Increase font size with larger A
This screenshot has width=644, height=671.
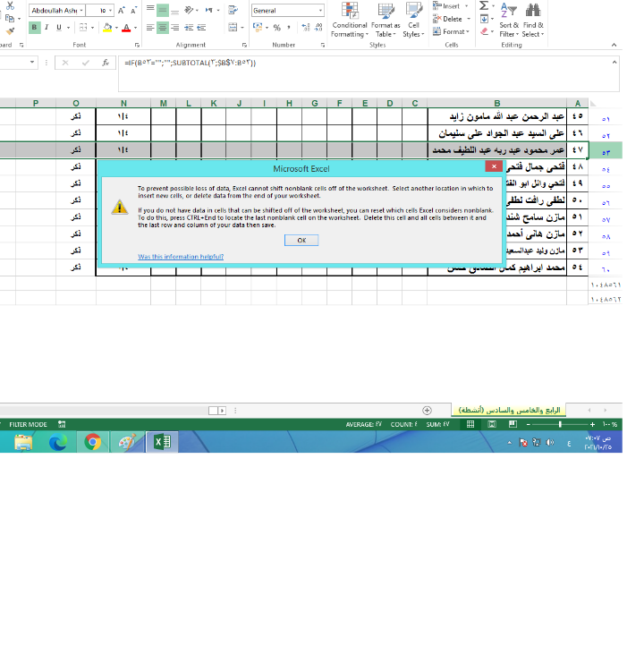pyautogui.click(x=121, y=10)
